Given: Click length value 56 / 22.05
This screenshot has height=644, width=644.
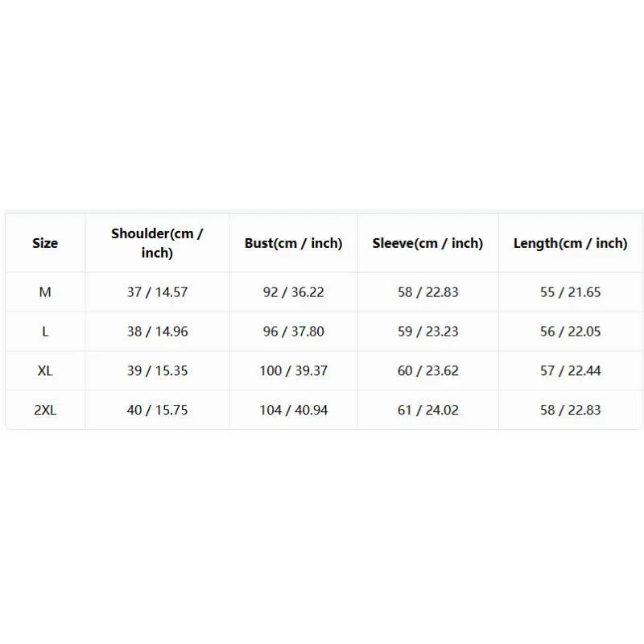Looking at the screenshot, I should click(571, 332).
